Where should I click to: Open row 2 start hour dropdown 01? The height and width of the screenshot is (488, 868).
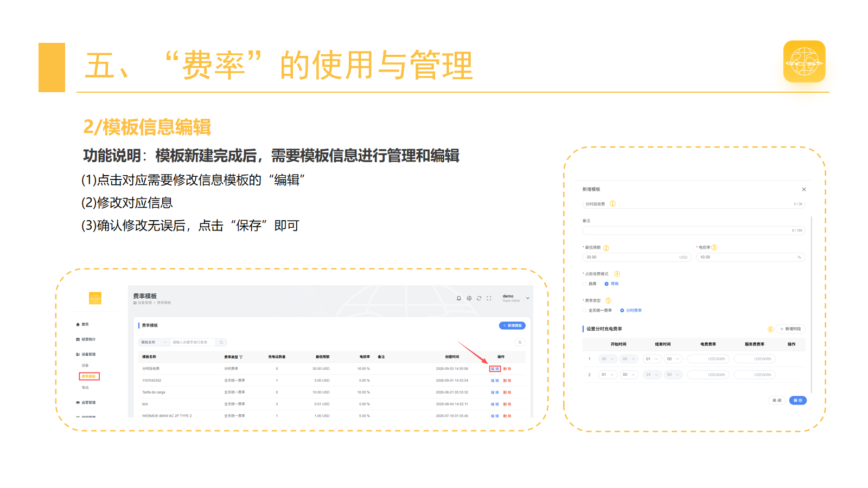pos(608,374)
